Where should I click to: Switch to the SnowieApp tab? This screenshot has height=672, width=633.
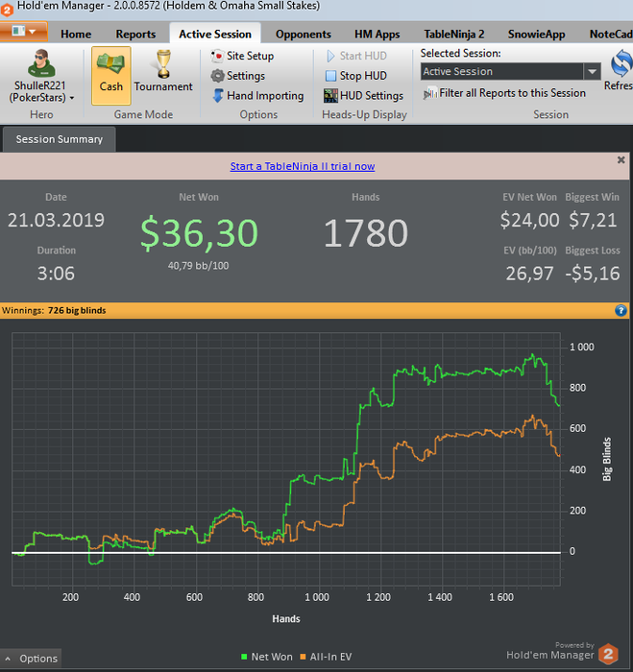[536, 34]
